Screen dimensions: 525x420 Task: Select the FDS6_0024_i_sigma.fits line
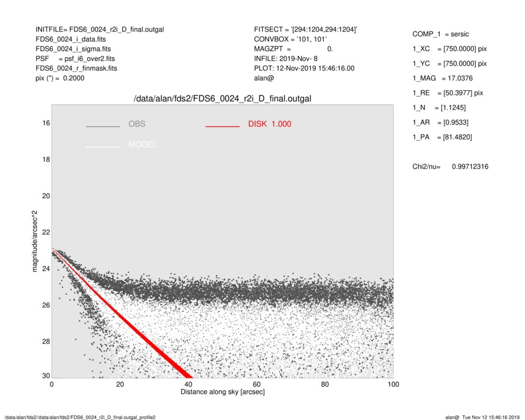pyautogui.click(x=73, y=49)
